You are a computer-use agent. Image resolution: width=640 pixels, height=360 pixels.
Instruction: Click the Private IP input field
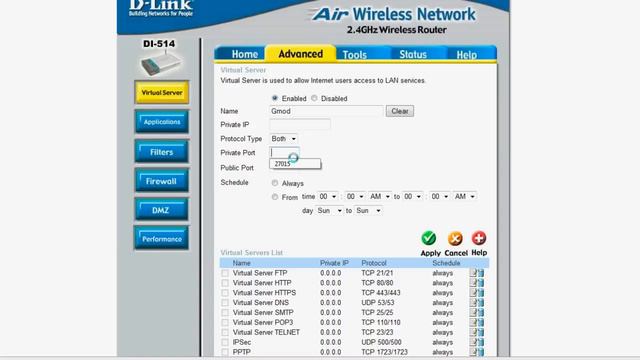click(300, 124)
